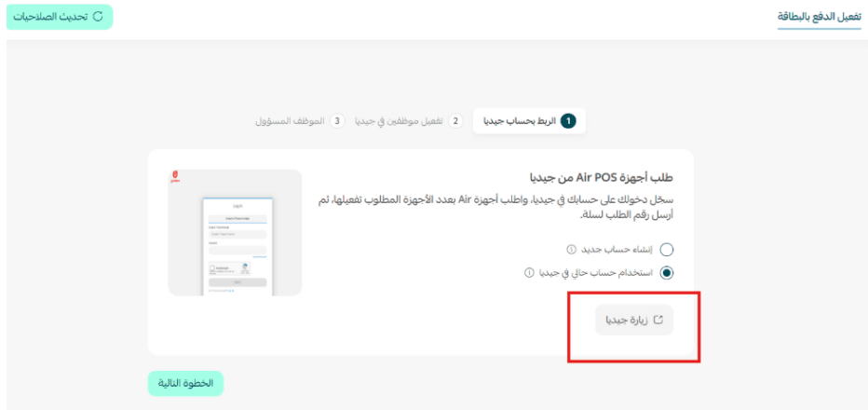Image resolution: width=868 pixels, height=410 pixels.
Task: Click info icon beside استخدام حساب حالي
Action: pyautogui.click(x=528, y=273)
